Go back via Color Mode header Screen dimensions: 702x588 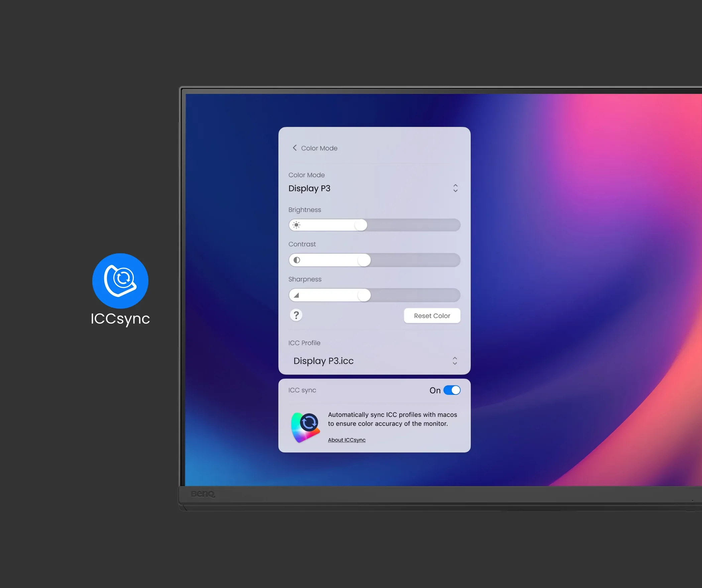(x=319, y=148)
